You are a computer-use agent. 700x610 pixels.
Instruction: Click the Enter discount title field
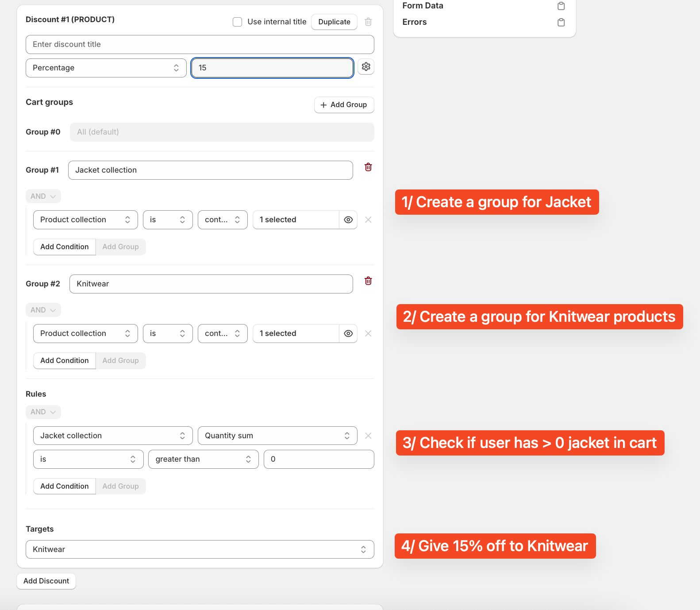200,45
